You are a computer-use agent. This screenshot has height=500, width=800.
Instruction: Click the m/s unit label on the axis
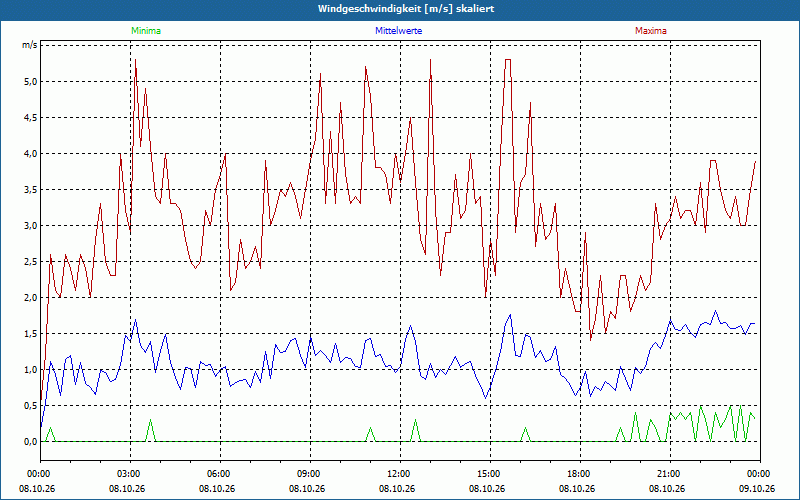coord(30,45)
